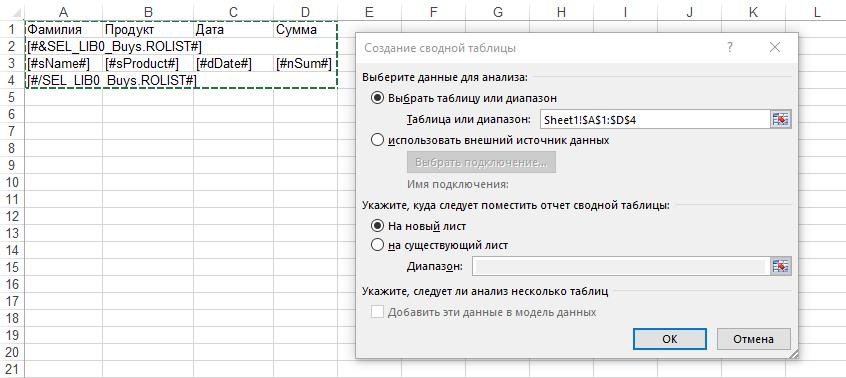Select column H header
The image size is (846, 378).
coord(561,11)
